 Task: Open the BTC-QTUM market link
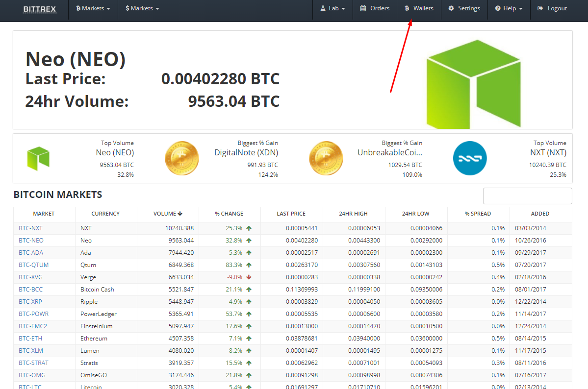point(34,265)
